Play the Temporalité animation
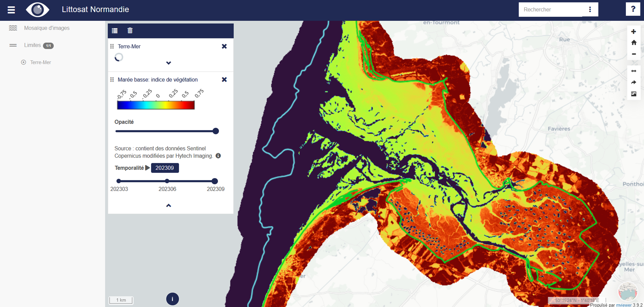This screenshot has width=644, height=307. pos(147,168)
